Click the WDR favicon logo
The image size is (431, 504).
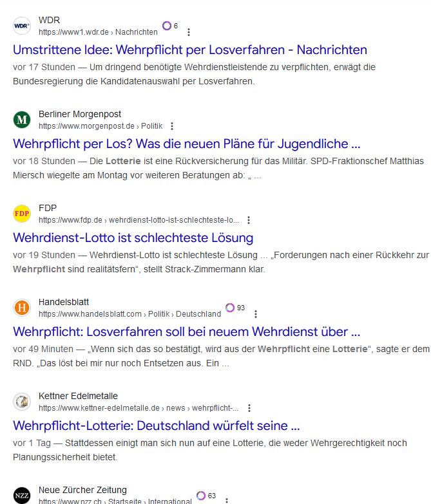pos(22,26)
